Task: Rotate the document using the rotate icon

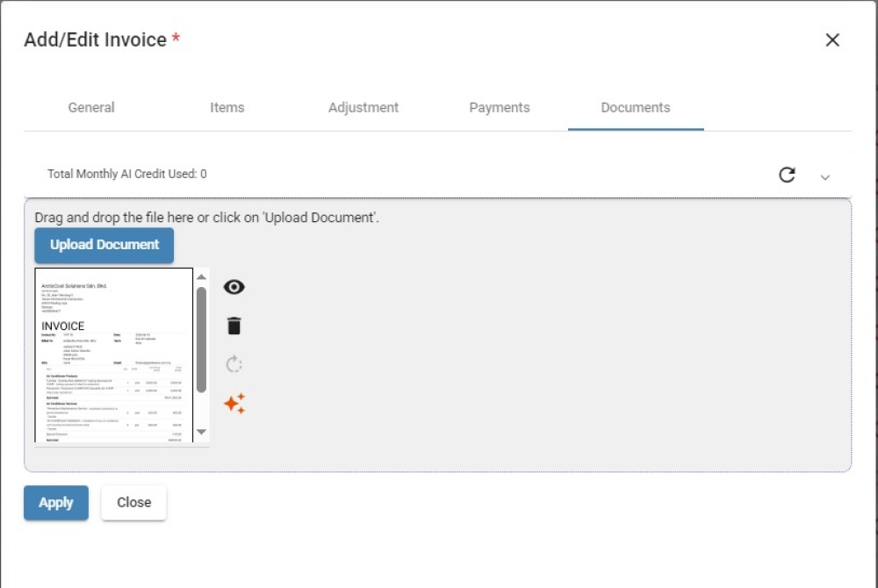Action: 234,364
